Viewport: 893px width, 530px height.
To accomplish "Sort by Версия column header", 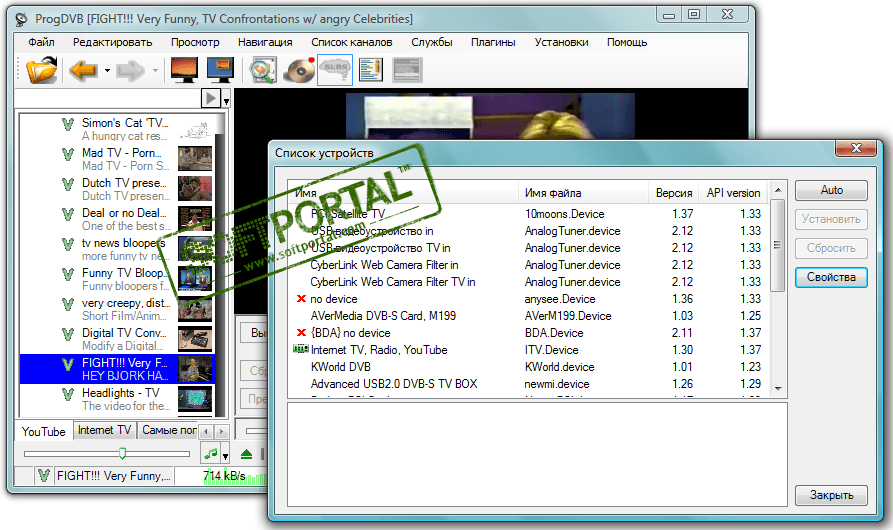I will 674,193.
